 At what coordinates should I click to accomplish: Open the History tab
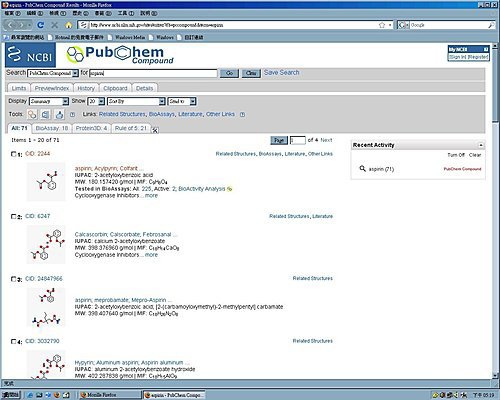click(86, 88)
